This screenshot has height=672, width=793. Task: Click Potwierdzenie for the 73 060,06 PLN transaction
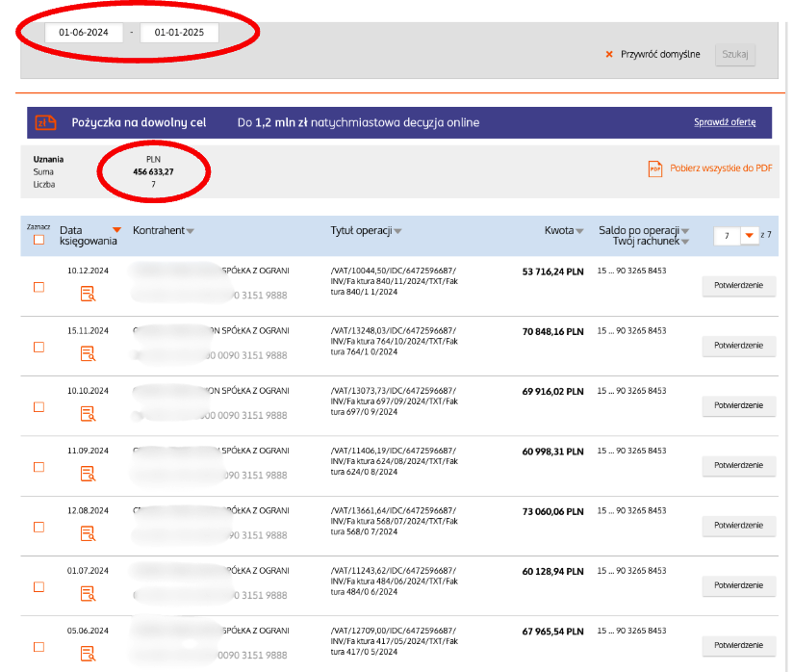click(x=738, y=526)
